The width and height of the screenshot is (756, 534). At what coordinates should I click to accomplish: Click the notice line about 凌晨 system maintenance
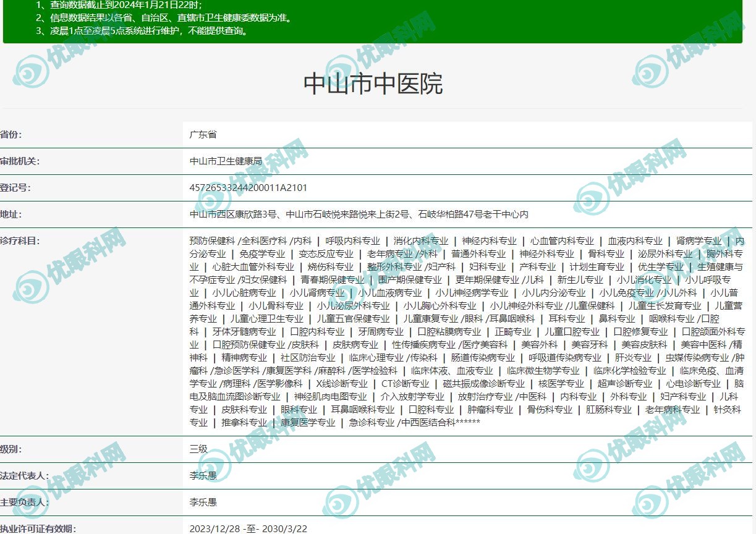[142, 31]
